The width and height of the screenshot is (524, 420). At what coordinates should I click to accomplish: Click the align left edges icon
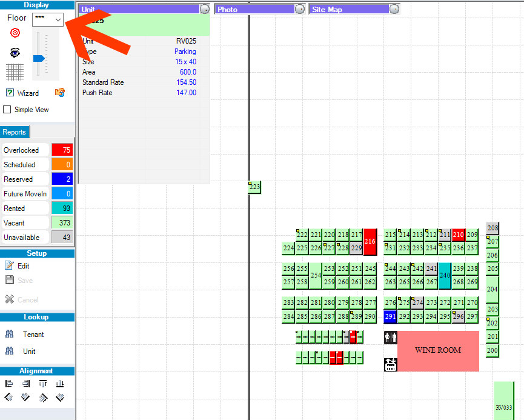coord(9,384)
